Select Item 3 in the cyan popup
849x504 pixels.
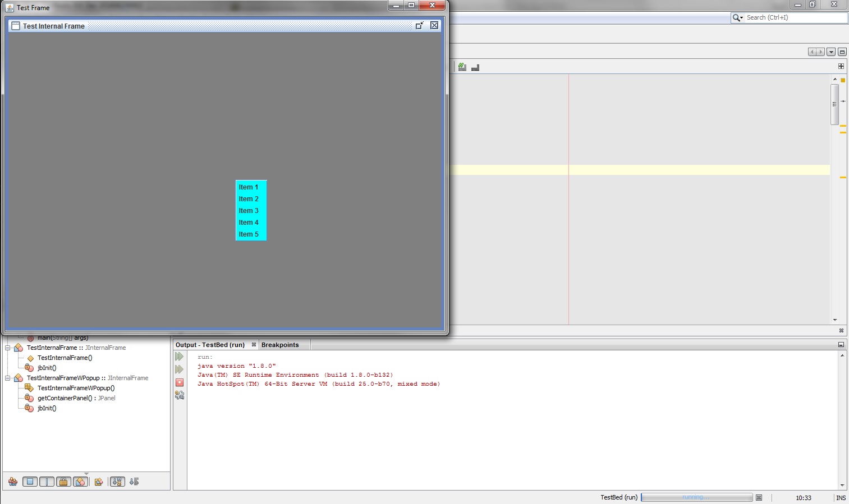pos(249,211)
